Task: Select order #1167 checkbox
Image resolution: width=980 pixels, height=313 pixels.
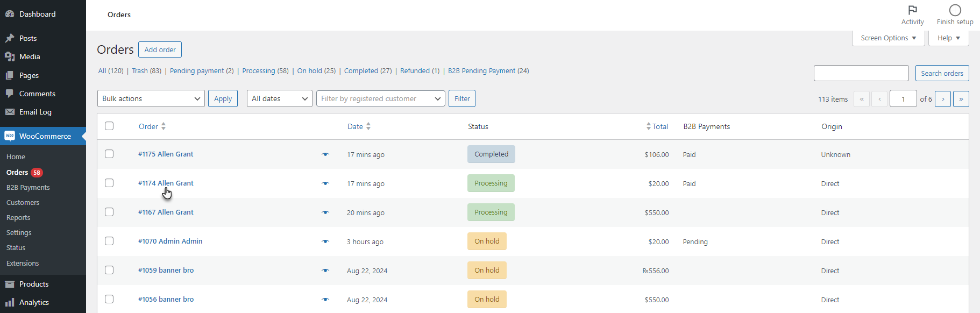Action: (109, 212)
